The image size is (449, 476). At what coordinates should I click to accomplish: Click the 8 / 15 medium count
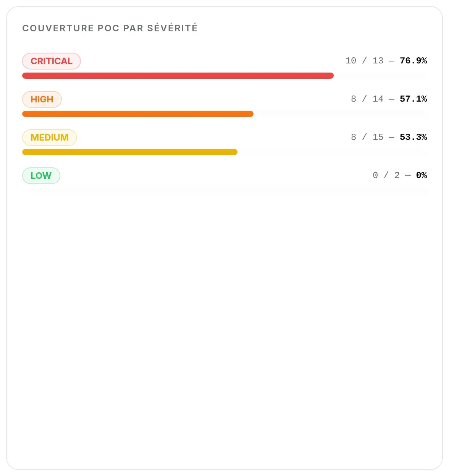click(x=367, y=137)
